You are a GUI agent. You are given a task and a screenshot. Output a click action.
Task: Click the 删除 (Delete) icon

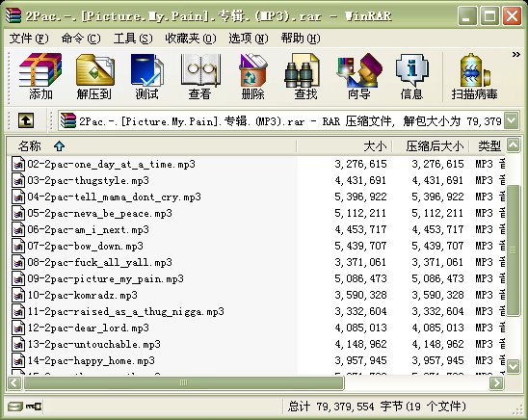252,77
